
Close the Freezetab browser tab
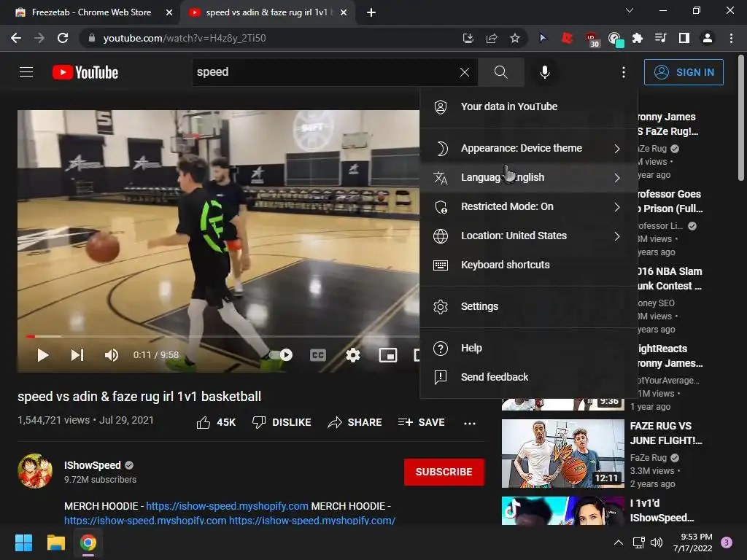tap(169, 12)
